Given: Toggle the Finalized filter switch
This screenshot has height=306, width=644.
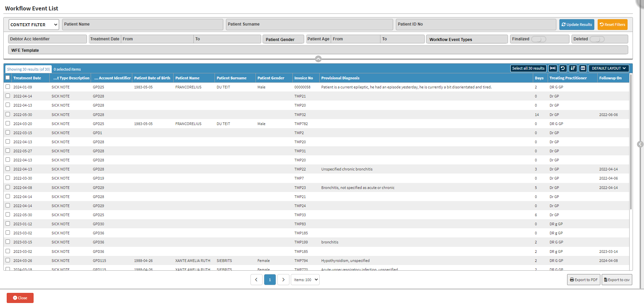Looking at the screenshot, I should click(x=538, y=39).
